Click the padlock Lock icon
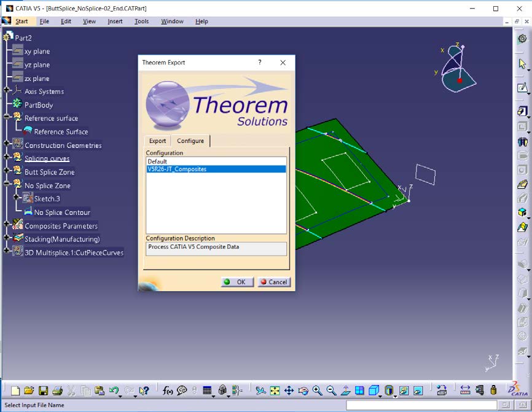Screen dimensions: 532x412 click(x=222, y=390)
